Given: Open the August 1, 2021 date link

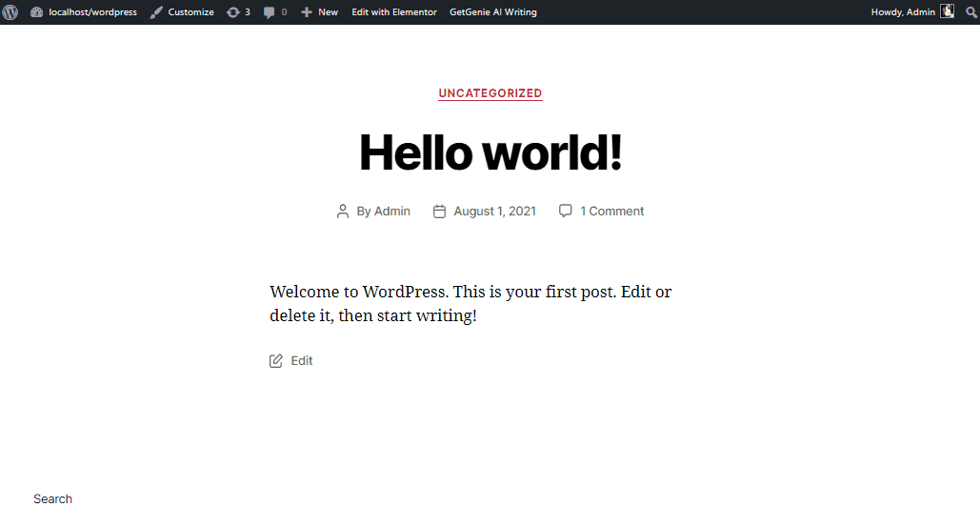Looking at the screenshot, I should (495, 212).
